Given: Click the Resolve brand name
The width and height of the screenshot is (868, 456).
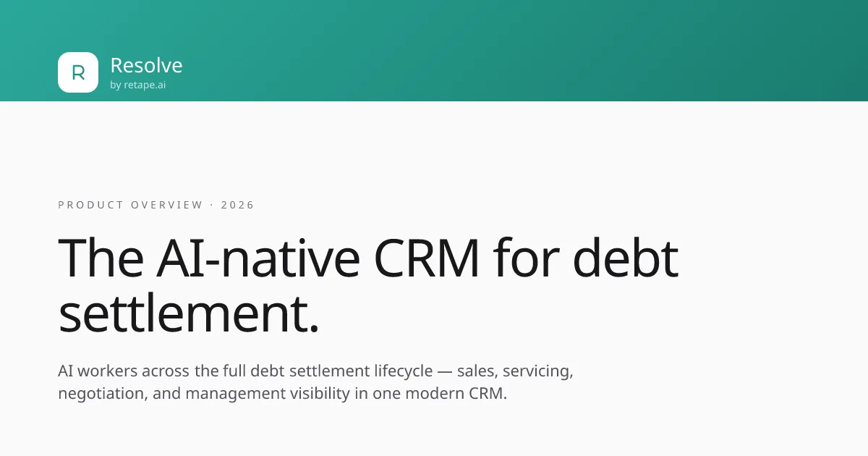Looking at the screenshot, I should (146, 65).
